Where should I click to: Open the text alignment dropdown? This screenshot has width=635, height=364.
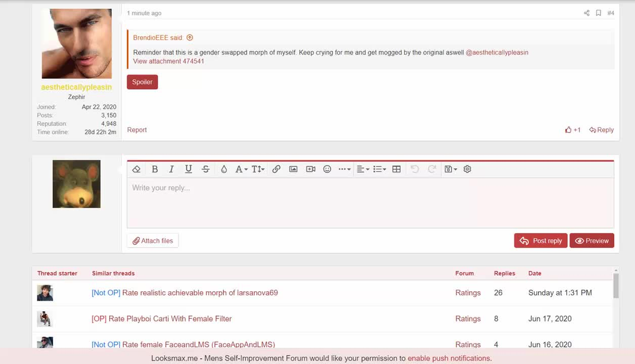pos(362,169)
